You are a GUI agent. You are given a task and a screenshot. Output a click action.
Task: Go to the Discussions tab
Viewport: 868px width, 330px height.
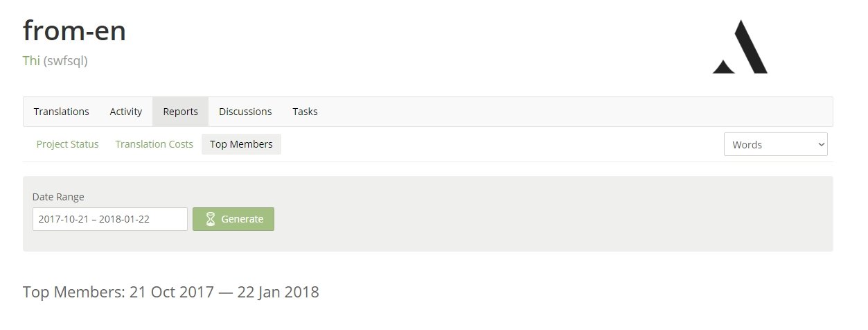point(245,112)
